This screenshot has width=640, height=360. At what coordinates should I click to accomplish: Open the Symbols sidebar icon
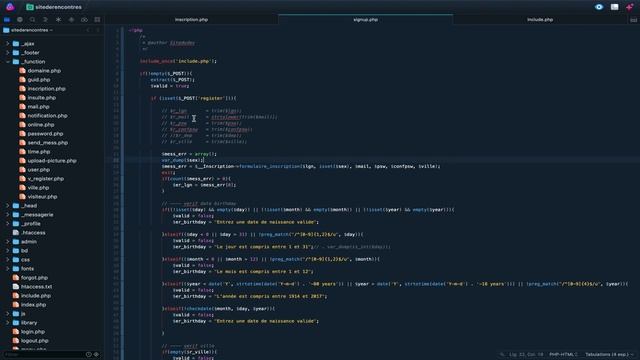(45, 19)
